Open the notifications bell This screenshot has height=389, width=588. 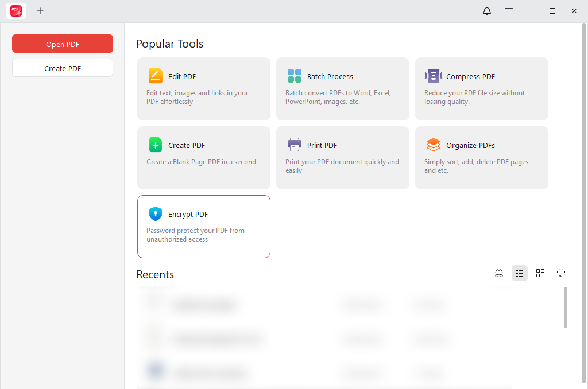click(486, 11)
